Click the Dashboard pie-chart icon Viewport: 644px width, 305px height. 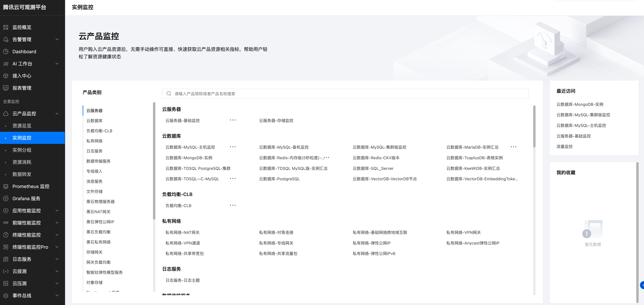coord(6,52)
